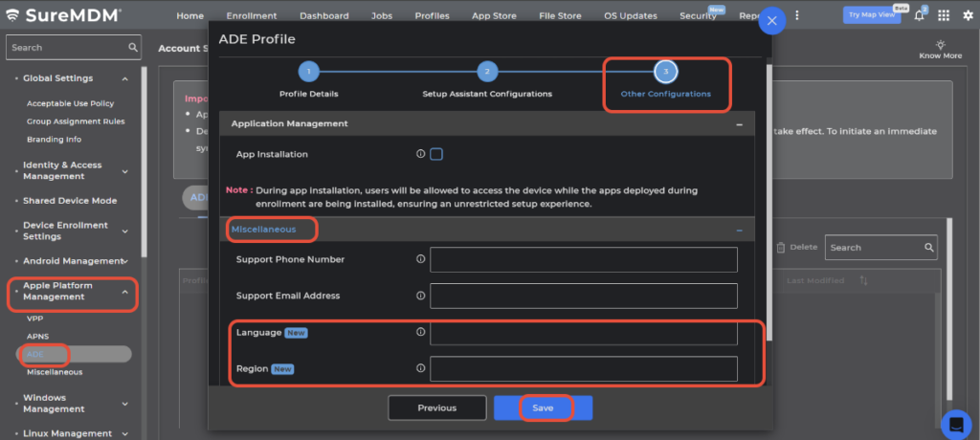Open the apps grid icon

(944, 15)
